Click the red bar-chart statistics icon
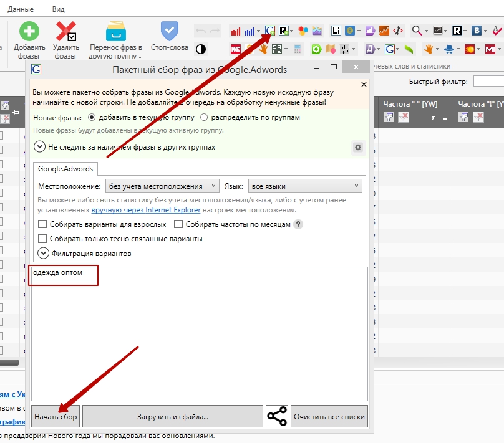This screenshot has width=504, height=443. pyautogui.click(x=235, y=31)
